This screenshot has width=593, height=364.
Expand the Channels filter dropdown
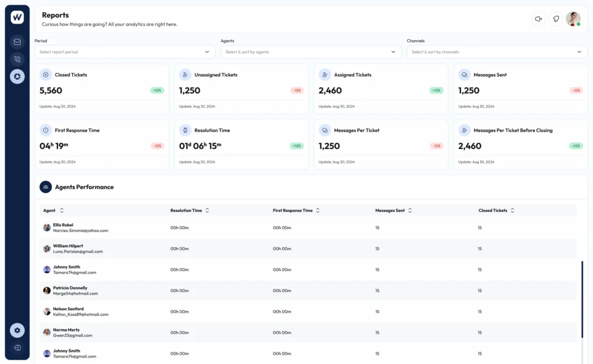tap(497, 52)
